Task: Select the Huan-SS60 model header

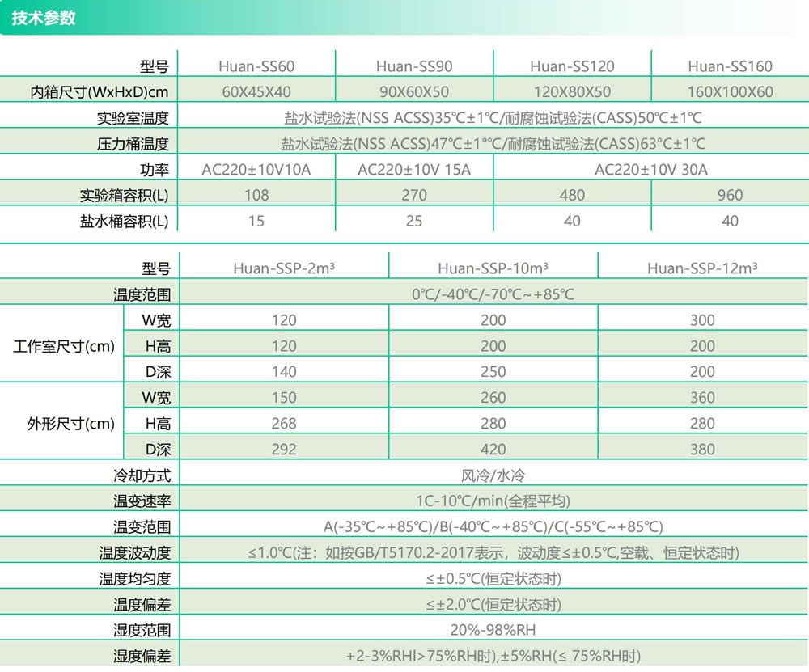Action: pyautogui.click(x=256, y=66)
